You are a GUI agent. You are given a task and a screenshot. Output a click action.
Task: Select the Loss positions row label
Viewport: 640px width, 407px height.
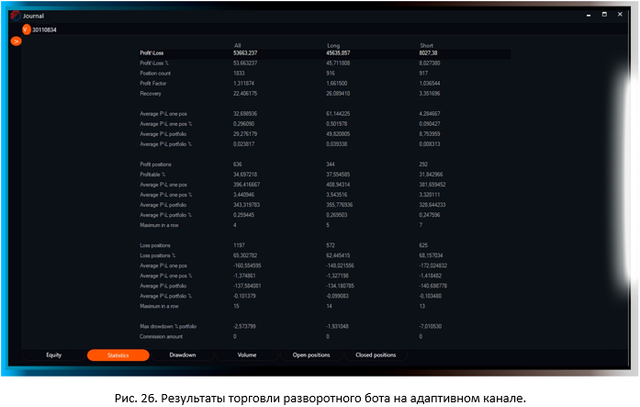coord(155,245)
